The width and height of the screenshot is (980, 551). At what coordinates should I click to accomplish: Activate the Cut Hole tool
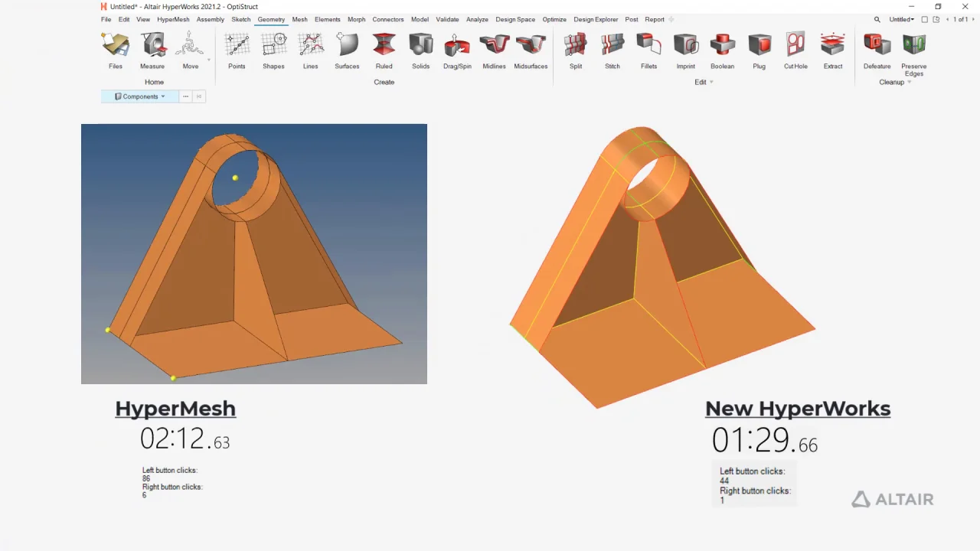[795, 51]
